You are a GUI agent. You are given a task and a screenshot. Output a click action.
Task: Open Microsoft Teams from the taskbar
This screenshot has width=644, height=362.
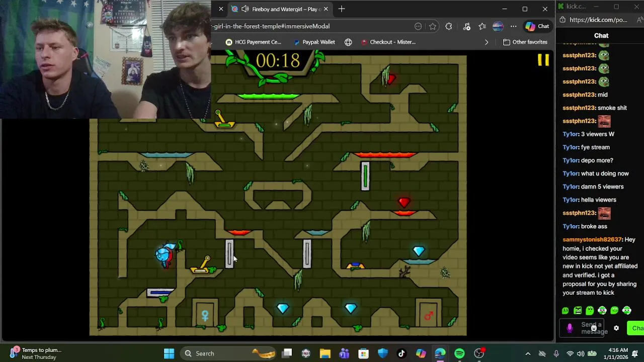(x=344, y=353)
